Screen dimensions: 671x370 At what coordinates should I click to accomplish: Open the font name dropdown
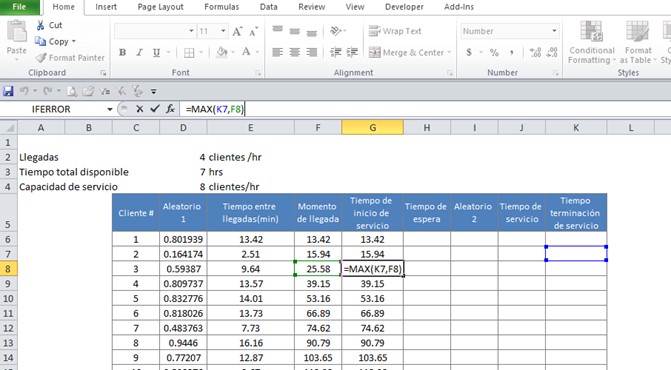[x=191, y=31]
